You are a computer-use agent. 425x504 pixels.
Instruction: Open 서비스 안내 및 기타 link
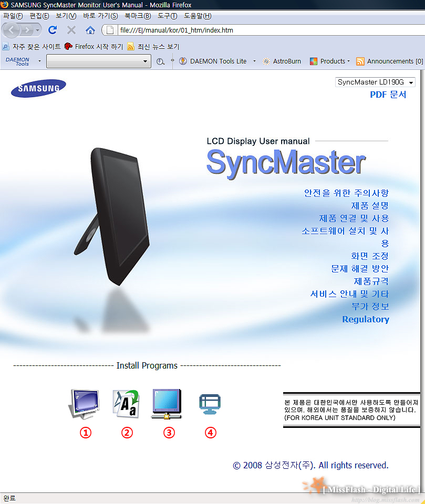(x=349, y=294)
